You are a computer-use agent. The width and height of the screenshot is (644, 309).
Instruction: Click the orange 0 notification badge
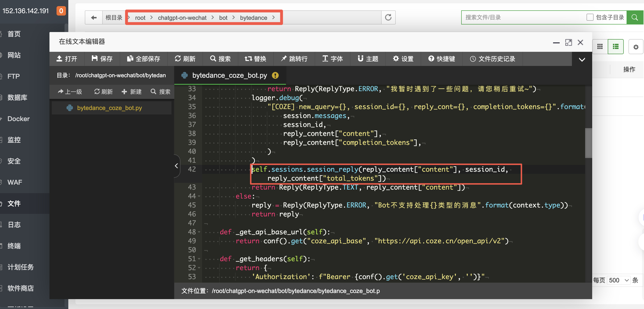(x=61, y=11)
